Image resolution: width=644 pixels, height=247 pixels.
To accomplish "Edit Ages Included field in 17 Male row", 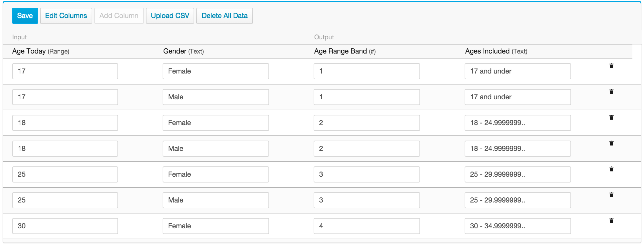I will click(x=518, y=97).
